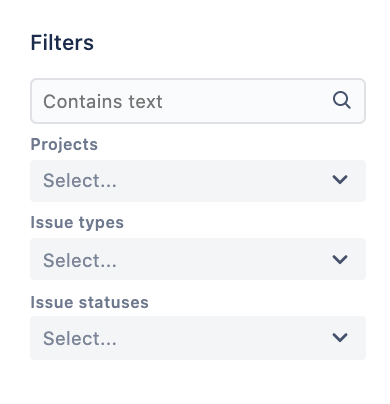Screen dimensions: 390x404
Task: Open the Projects select dropdown
Action: click(198, 181)
